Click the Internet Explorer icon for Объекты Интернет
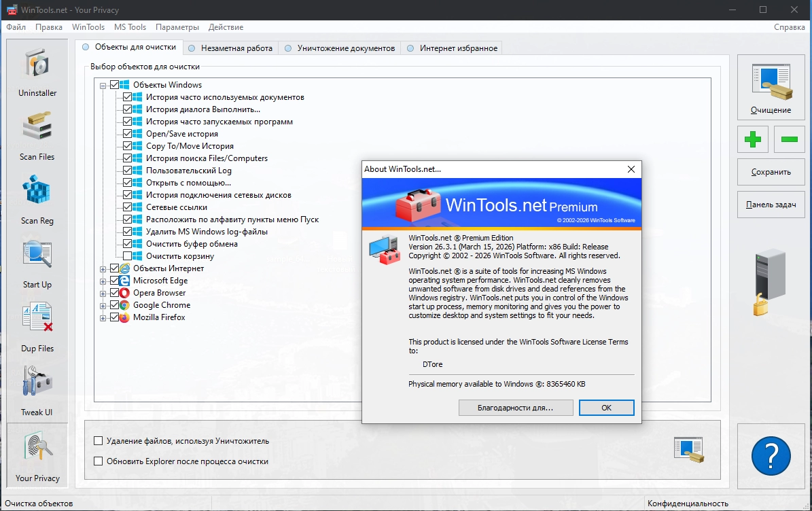 coord(124,268)
